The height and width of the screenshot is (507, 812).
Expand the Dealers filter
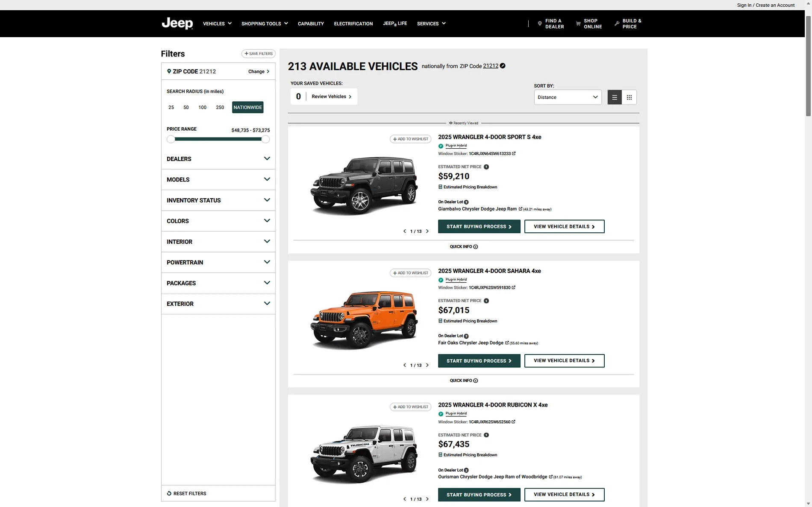click(218, 159)
